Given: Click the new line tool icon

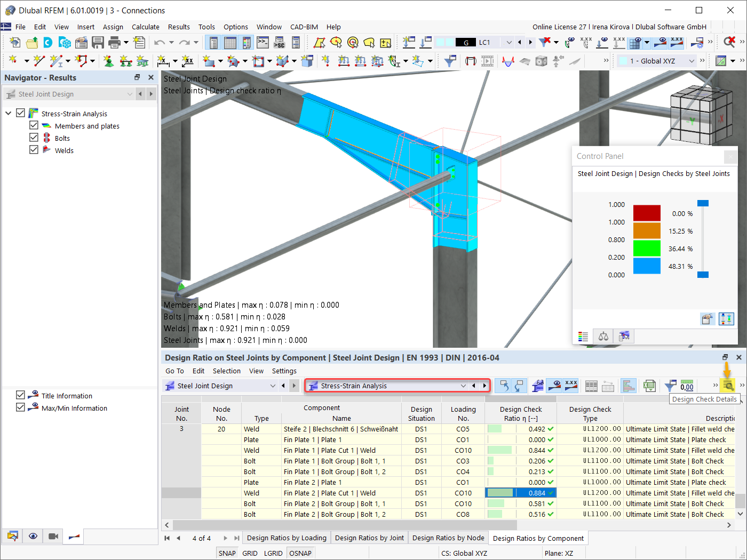Looking at the screenshot, I should (39, 61).
